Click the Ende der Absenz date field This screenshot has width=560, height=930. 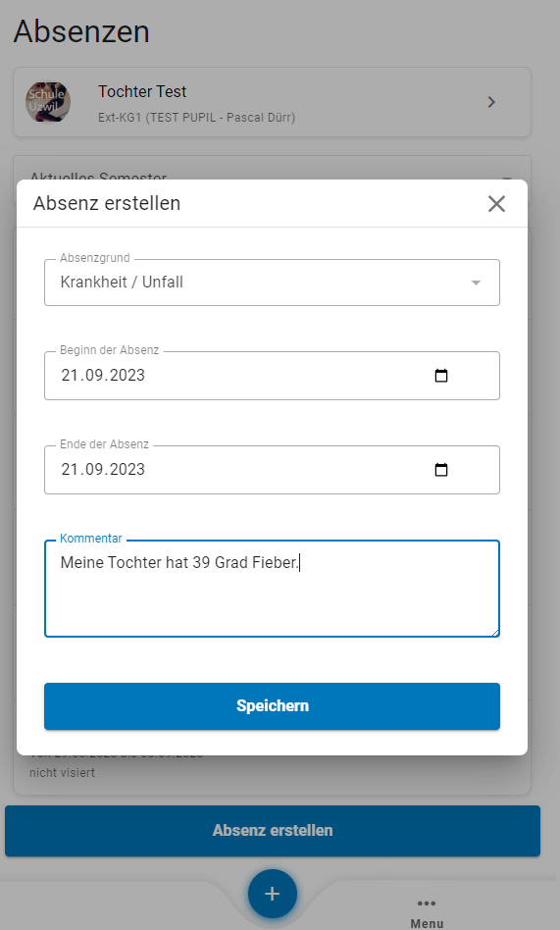point(272,470)
